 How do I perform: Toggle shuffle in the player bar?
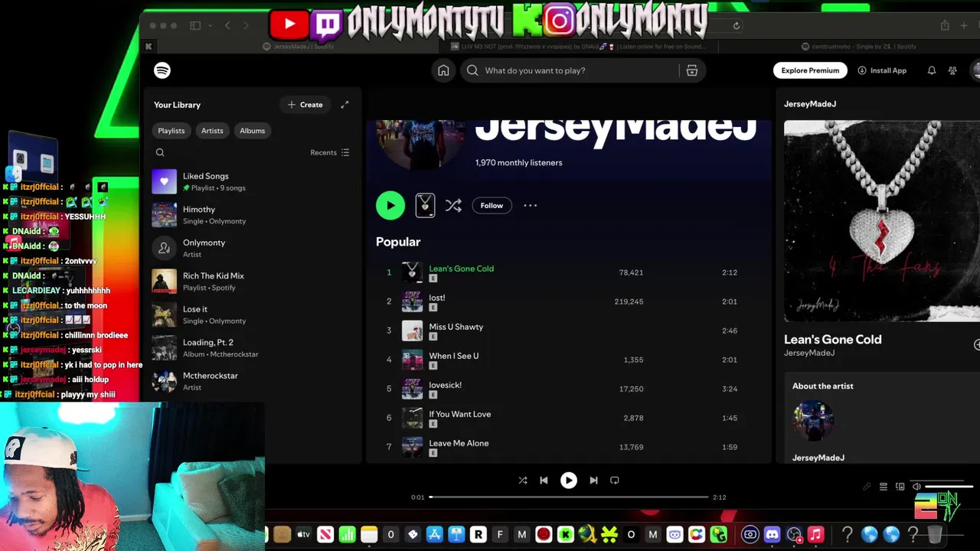tap(523, 481)
